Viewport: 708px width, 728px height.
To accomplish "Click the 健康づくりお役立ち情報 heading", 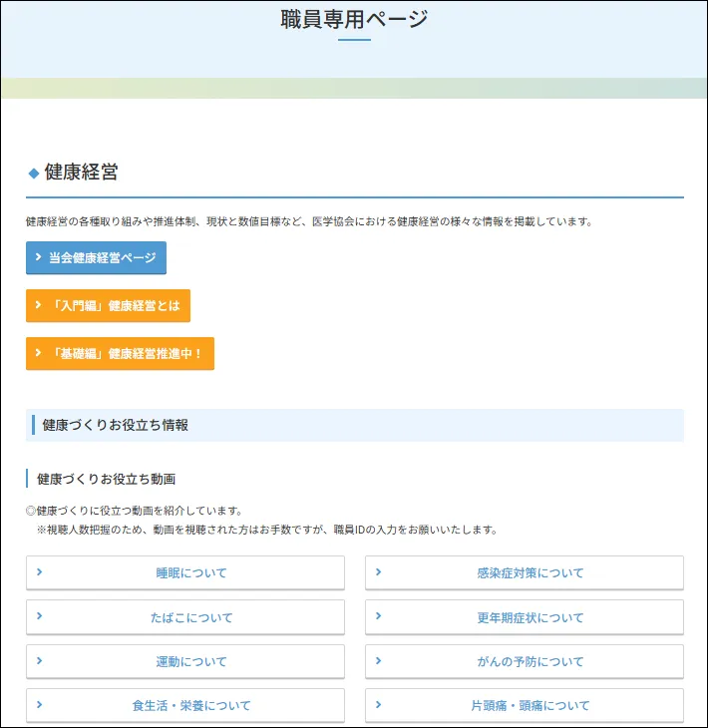I will [x=115, y=425].
